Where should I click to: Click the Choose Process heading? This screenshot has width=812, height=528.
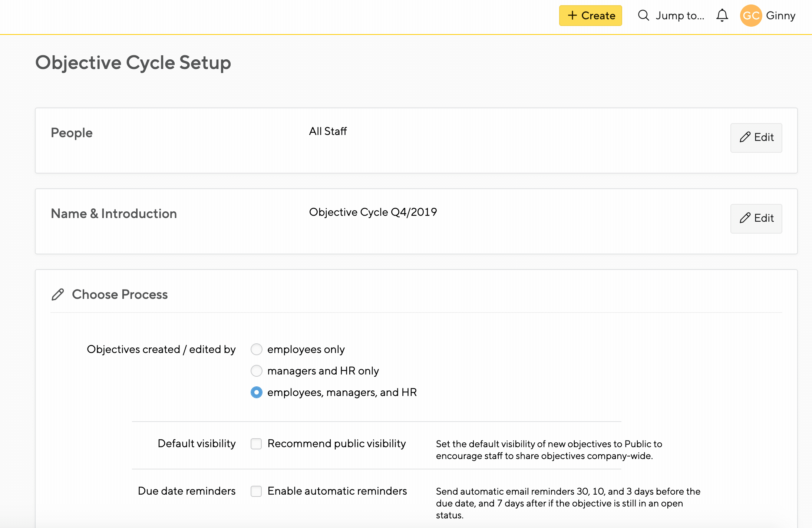coord(119,294)
